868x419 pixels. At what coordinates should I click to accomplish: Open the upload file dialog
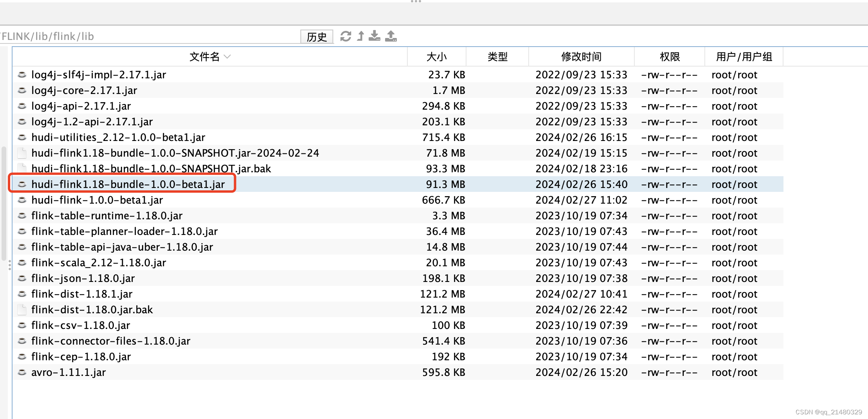(391, 36)
